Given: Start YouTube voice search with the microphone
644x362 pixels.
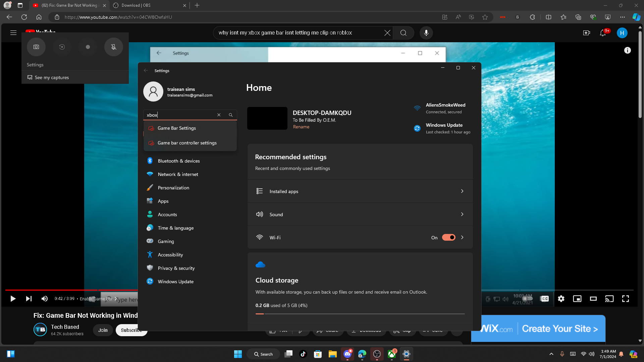Looking at the screenshot, I should 426,33.
